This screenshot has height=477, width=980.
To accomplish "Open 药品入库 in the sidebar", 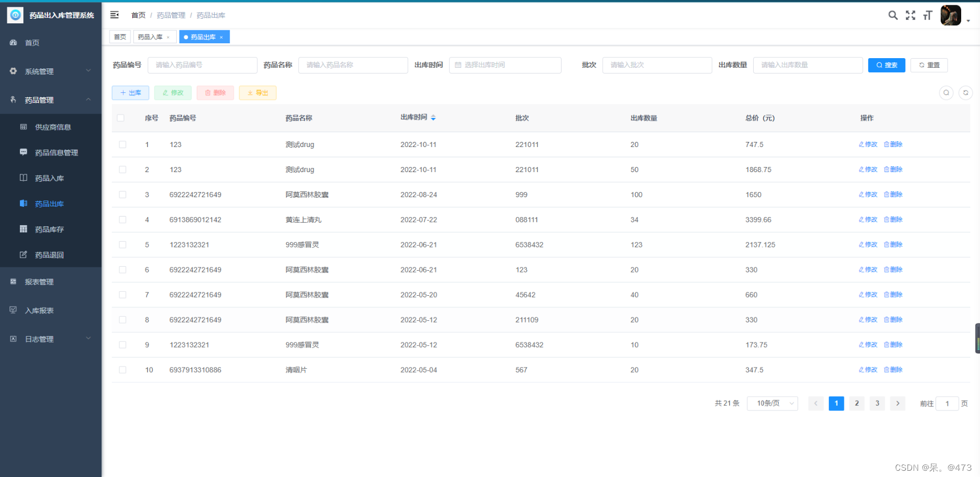I will [51, 178].
